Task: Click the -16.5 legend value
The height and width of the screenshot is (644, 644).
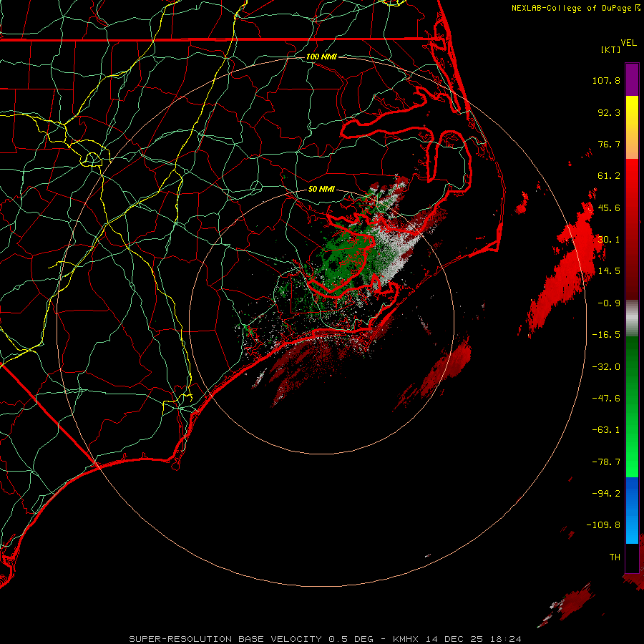Action: [x=606, y=335]
